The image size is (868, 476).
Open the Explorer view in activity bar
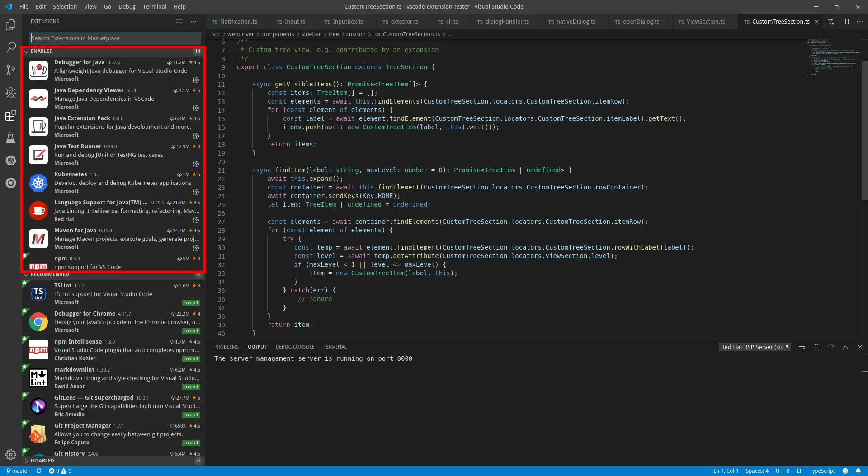click(11, 25)
